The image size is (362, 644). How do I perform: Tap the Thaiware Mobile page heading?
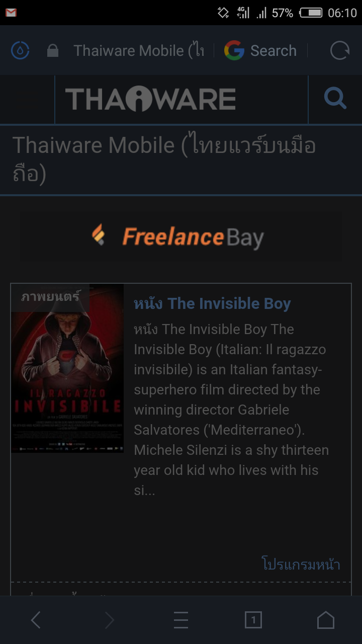click(164, 159)
